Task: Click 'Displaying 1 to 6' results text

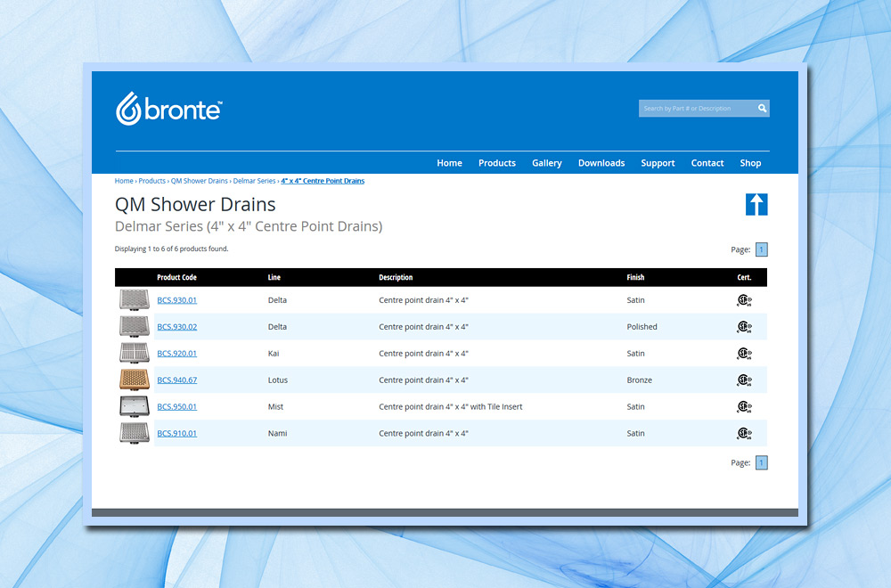Action: coord(172,249)
